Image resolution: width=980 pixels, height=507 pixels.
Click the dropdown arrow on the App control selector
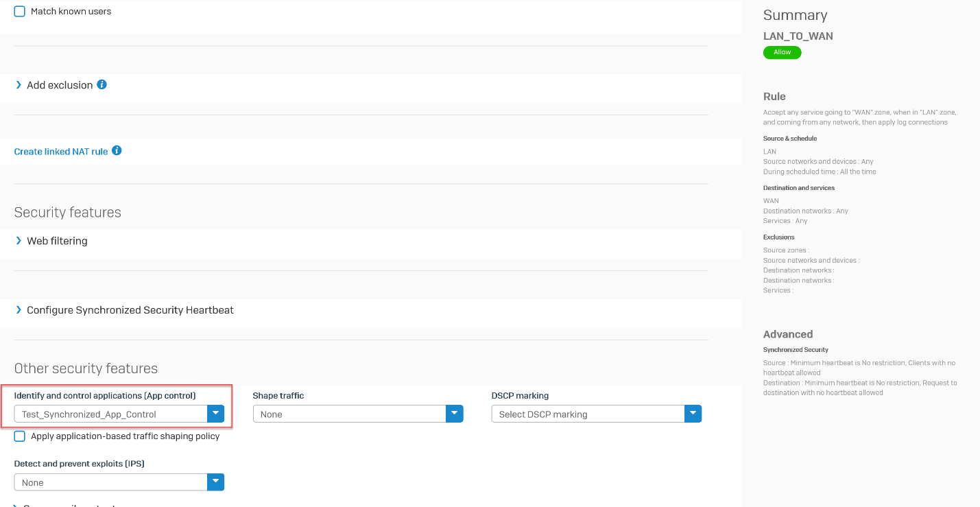(215, 414)
